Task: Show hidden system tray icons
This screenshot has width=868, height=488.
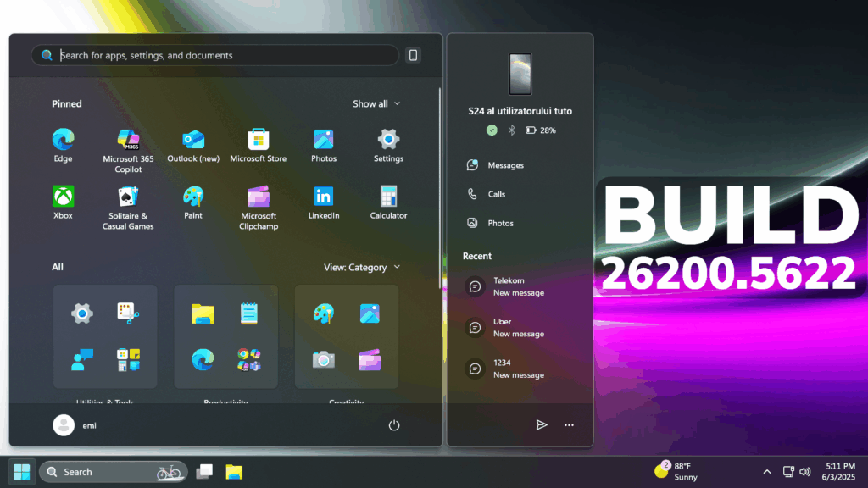Action: click(767, 472)
